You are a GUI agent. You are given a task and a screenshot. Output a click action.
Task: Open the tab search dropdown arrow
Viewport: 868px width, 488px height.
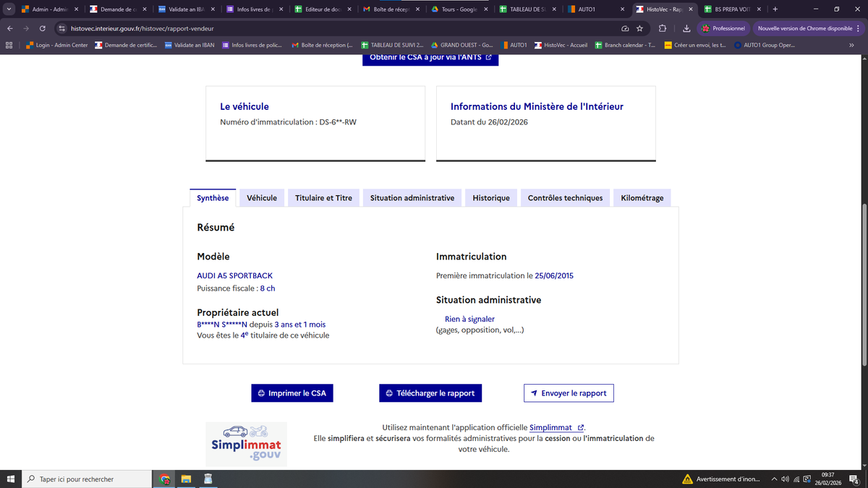click(x=8, y=9)
